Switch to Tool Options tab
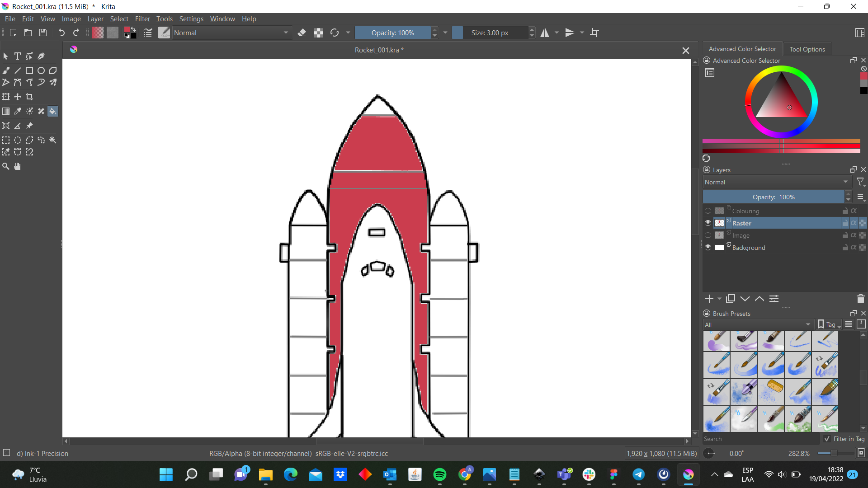The height and width of the screenshot is (488, 868). pyautogui.click(x=807, y=49)
